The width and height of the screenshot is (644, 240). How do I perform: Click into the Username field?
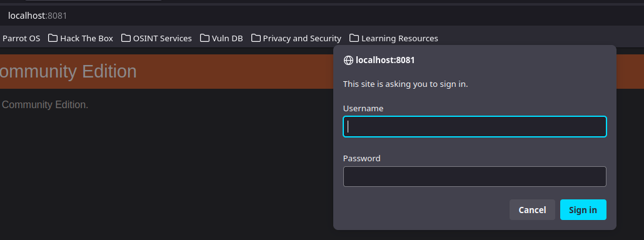click(x=475, y=127)
